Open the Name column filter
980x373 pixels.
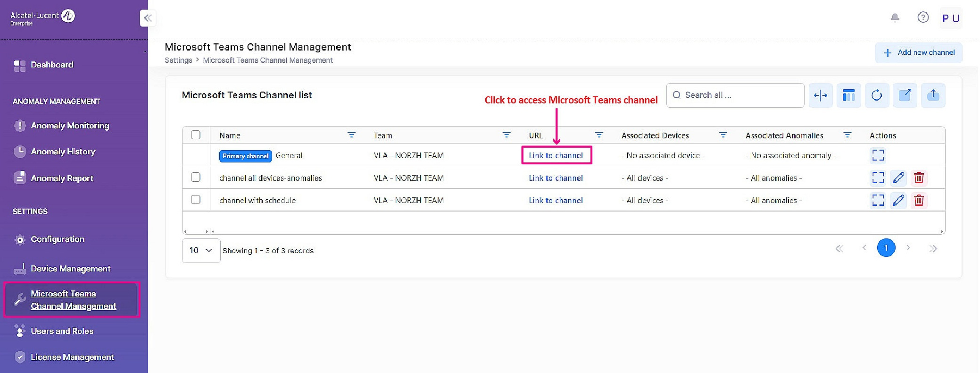coord(351,135)
